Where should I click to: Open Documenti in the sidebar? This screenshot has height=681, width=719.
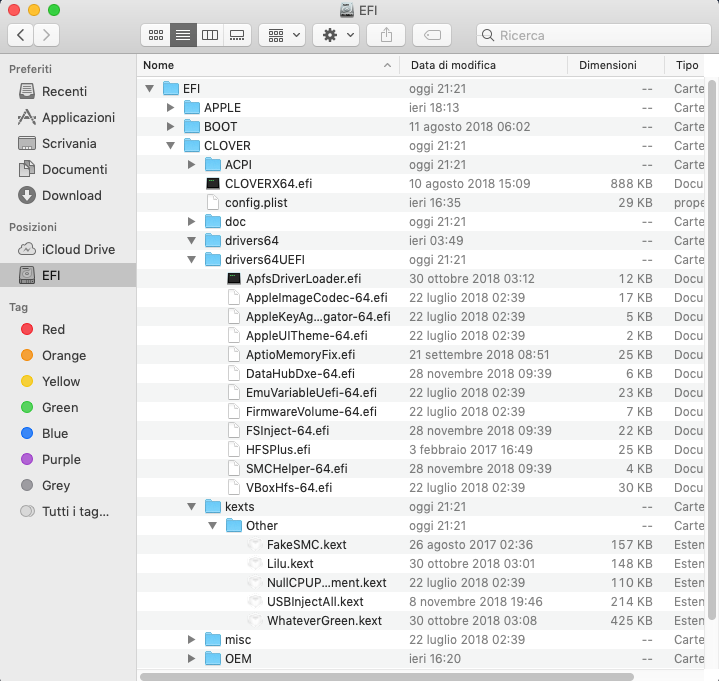(68, 169)
